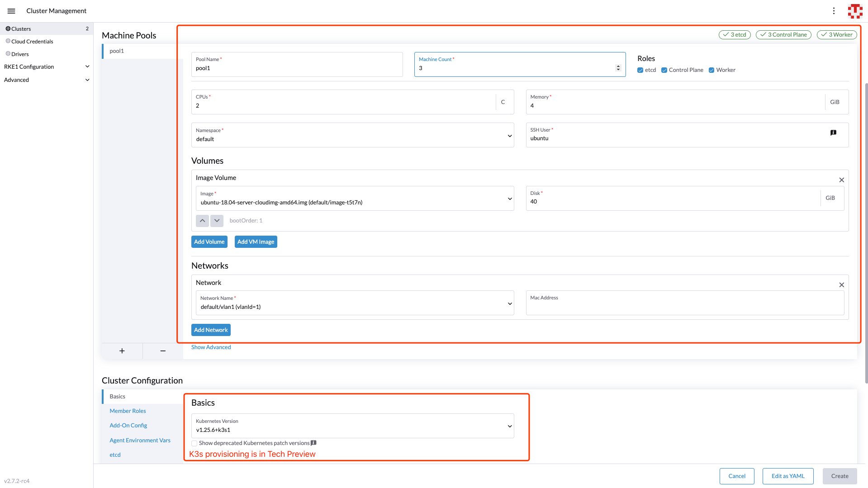Open the vertical three-dot options menu
Screen dimensions: 868x488
pyautogui.click(x=834, y=11)
